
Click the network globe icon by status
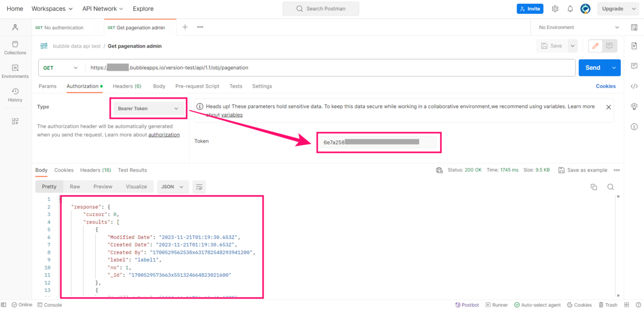[440, 170]
